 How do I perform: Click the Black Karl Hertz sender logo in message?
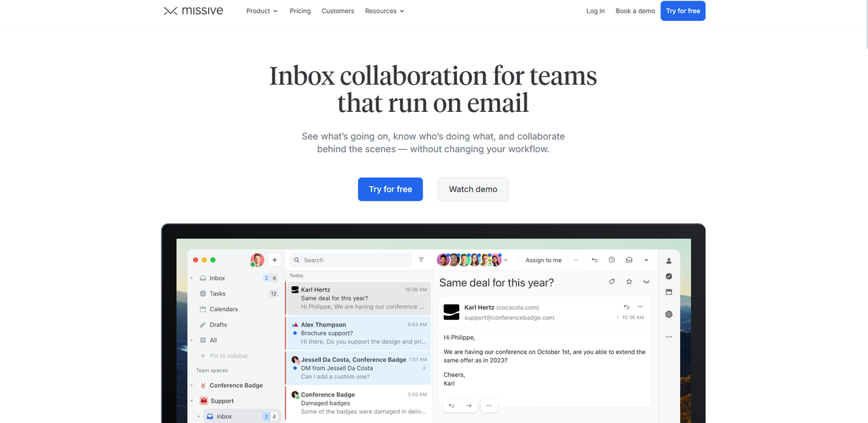pos(452,312)
